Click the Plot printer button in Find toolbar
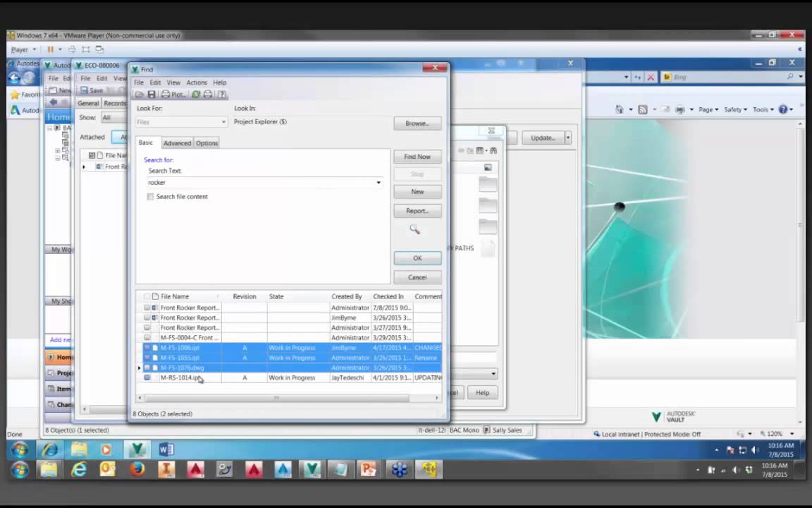This screenshot has height=508, width=812. 173,95
